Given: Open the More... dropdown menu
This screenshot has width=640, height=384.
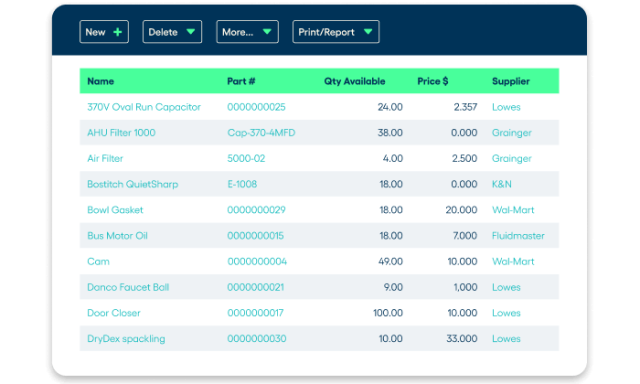Looking at the screenshot, I should [247, 32].
